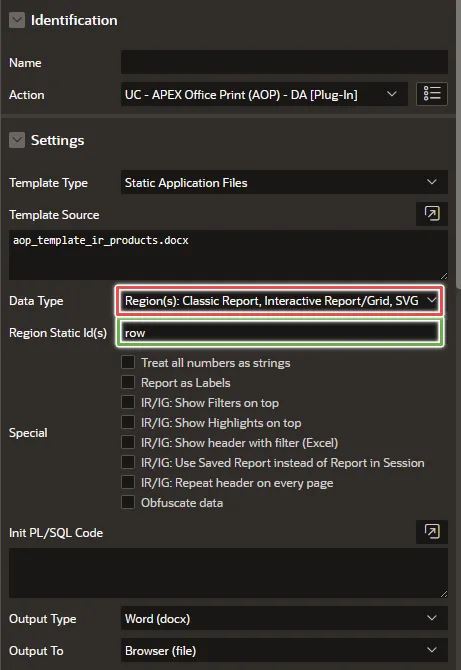The image size is (461, 670).
Task: Check Use Saved Report instead of Session
Action: point(128,463)
